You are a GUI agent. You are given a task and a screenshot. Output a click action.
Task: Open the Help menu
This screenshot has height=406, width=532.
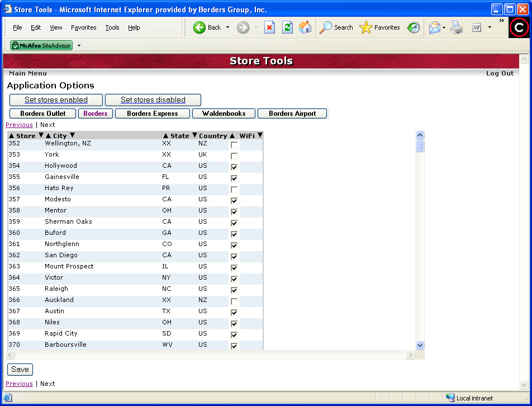[x=134, y=27]
